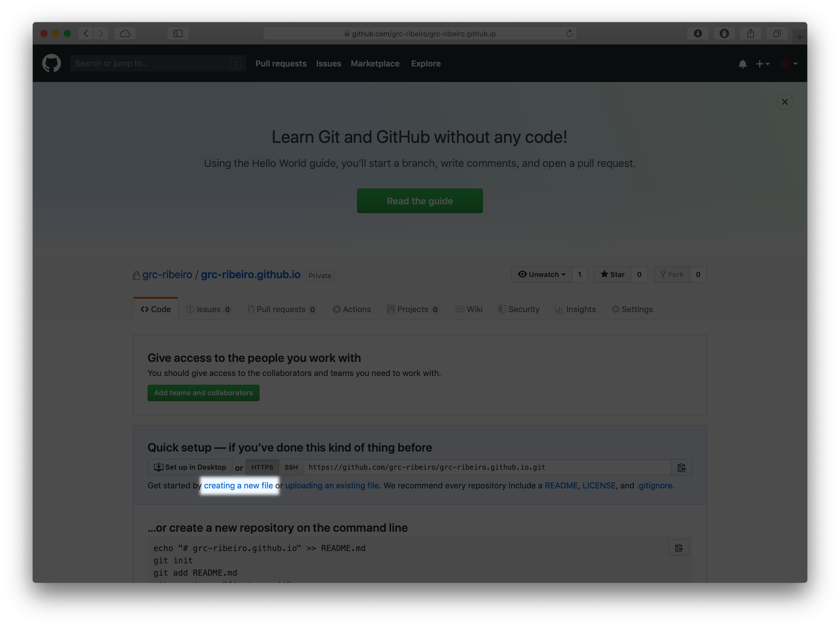Open the Security tab
This screenshot has height=626, width=840.
(518, 309)
